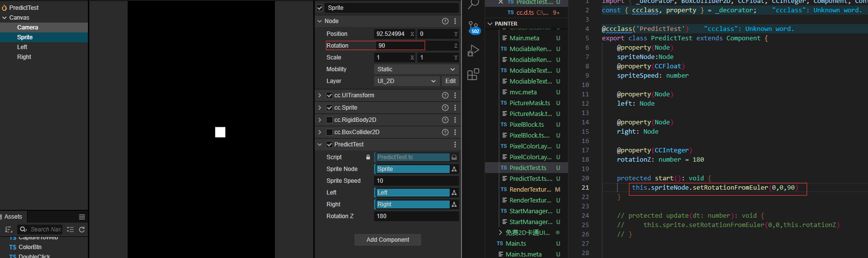Image resolution: width=868 pixels, height=258 pixels.
Task: Expand cc.UITransform component
Action: click(320, 95)
